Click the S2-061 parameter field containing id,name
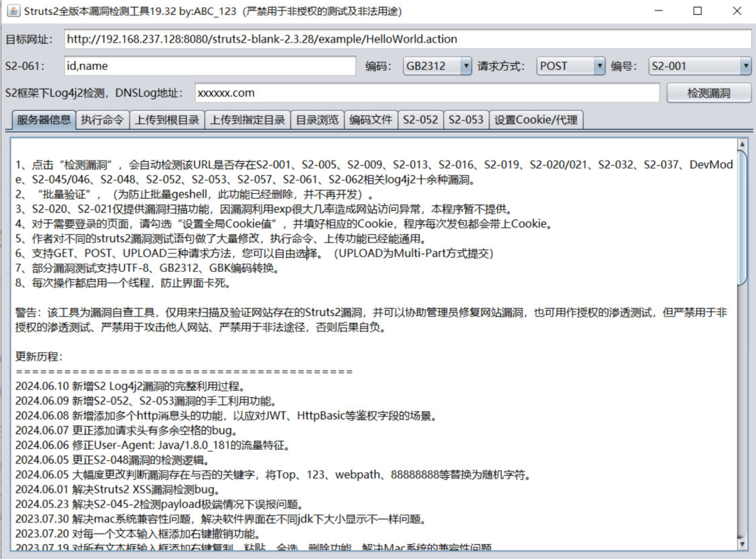 point(210,66)
